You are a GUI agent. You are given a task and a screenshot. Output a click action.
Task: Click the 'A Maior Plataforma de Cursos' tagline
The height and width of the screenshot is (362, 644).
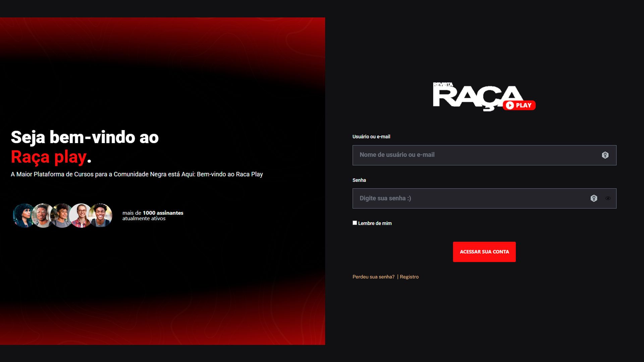[x=137, y=174]
